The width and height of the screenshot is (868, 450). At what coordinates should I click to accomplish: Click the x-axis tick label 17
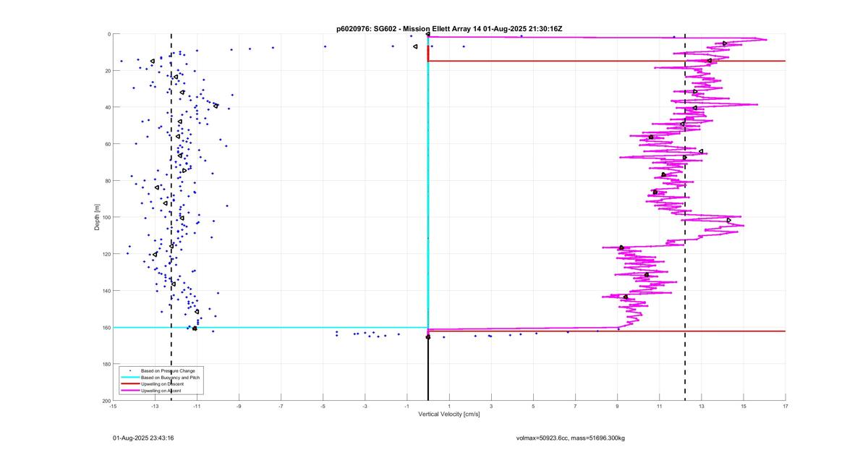[x=785, y=407]
